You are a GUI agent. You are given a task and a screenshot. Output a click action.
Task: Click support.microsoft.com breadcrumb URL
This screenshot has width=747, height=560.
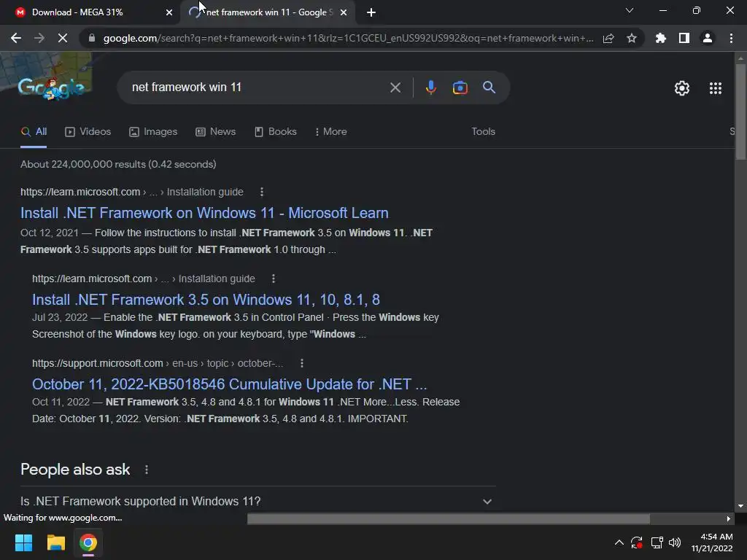point(158,363)
